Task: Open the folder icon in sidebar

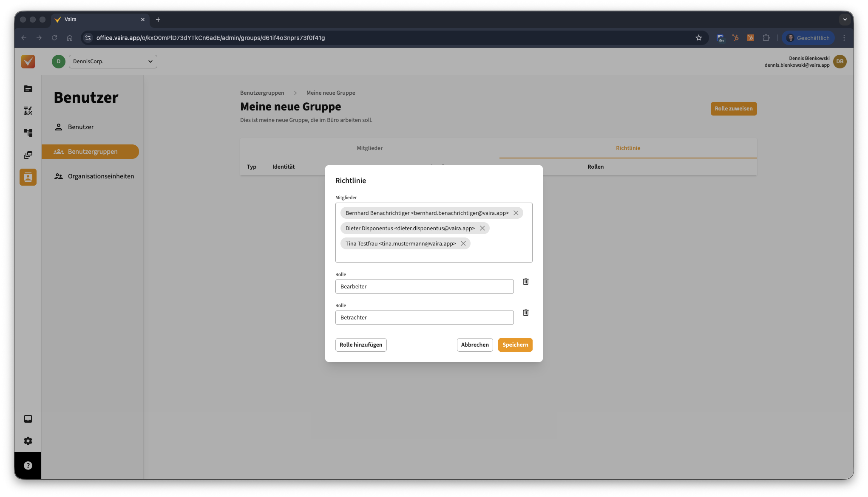Action: 28,89
